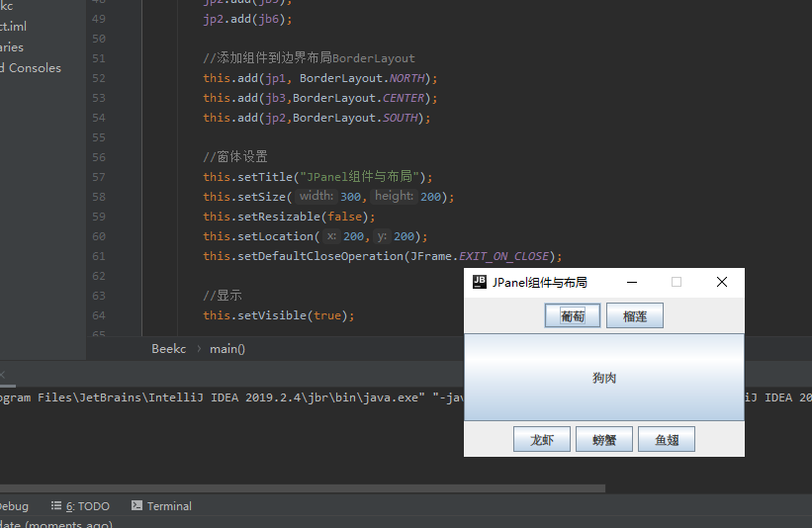The image size is (812, 528).
Task: Click the 螃蟹 button
Action: click(x=603, y=440)
